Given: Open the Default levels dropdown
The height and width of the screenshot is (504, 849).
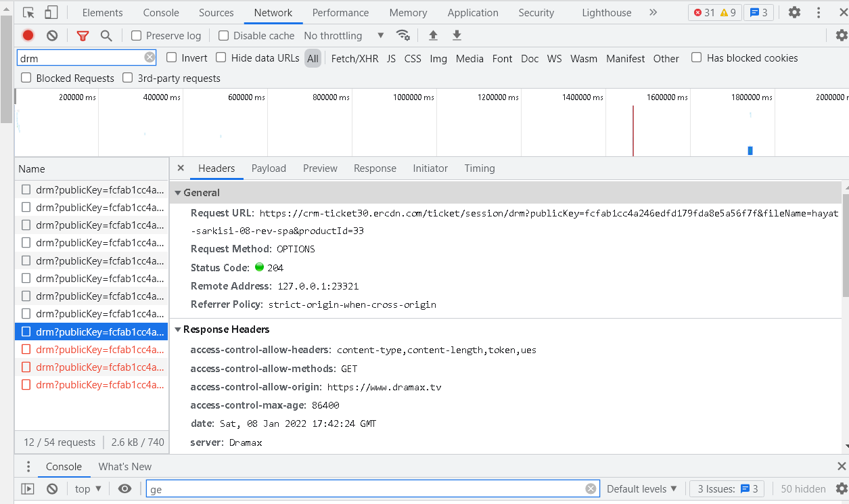Looking at the screenshot, I should 641,488.
